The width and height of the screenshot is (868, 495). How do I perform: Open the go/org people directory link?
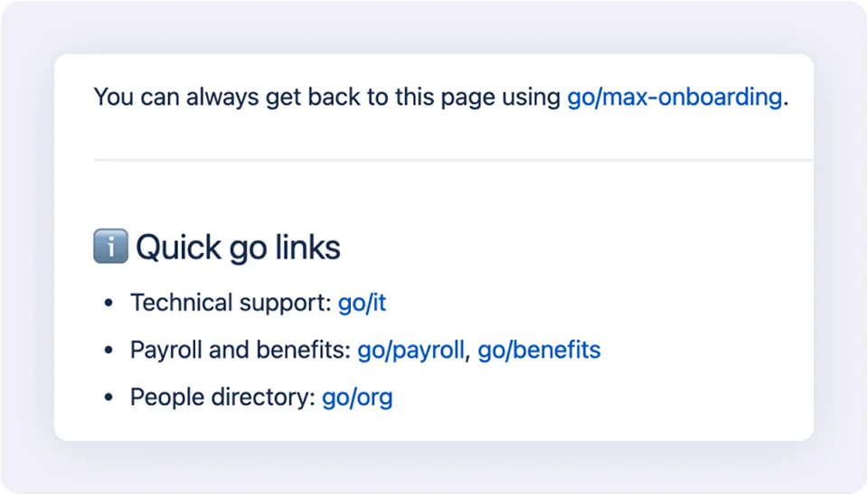(x=357, y=397)
